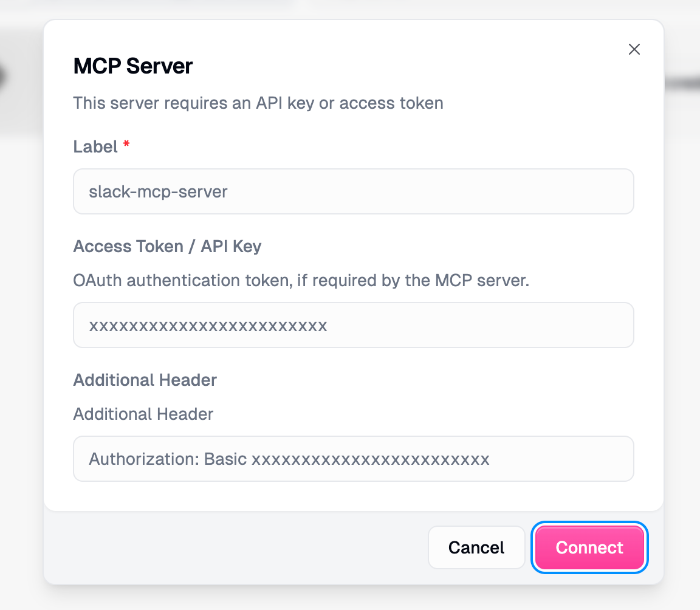Click the highlighted Connect action
The image size is (700, 610).
pyautogui.click(x=589, y=547)
